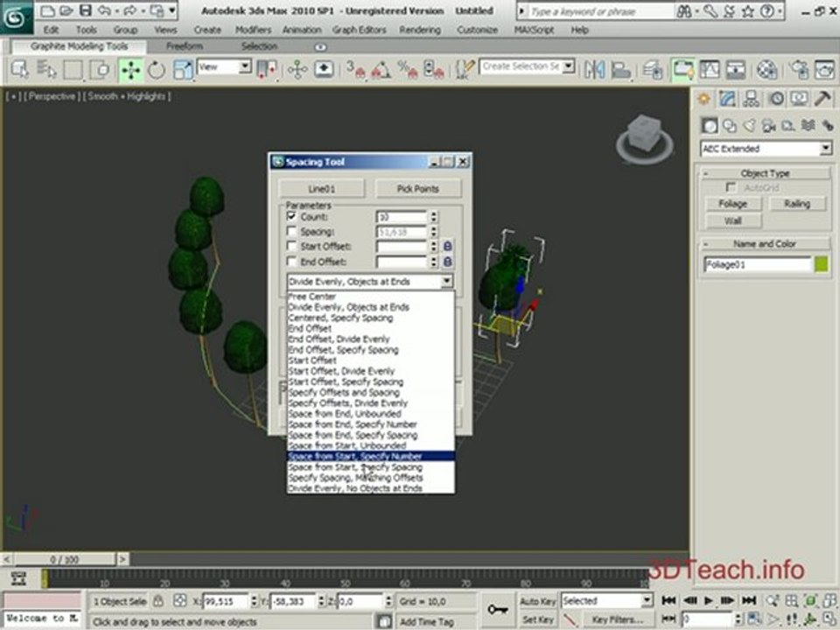Image resolution: width=840 pixels, height=630 pixels.
Task: Click the Align tool icon
Action: pyautogui.click(x=621, y=70)
